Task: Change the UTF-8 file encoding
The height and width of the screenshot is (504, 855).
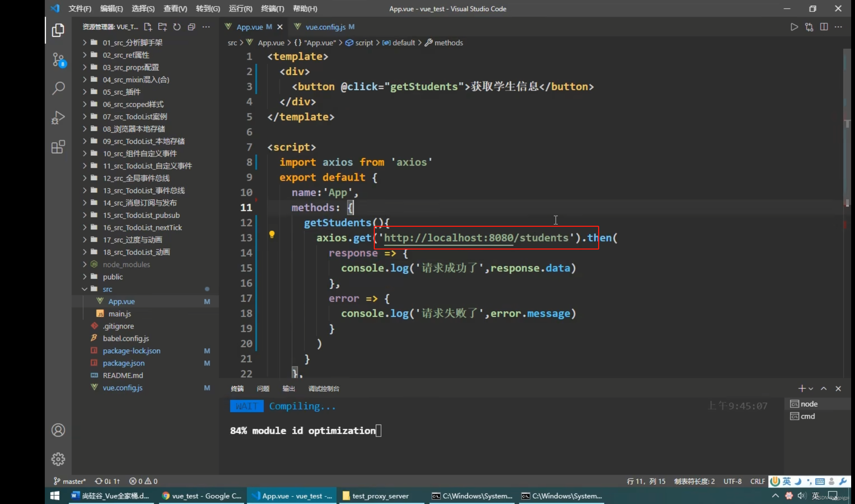Action: click(x=733, y=481)
